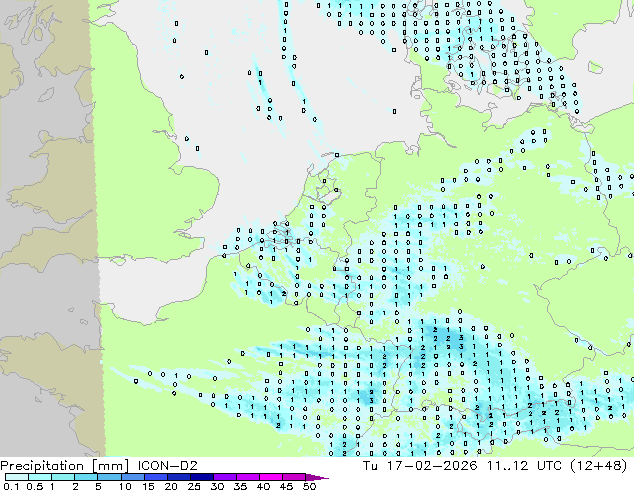
Task: Select the 30–35 mm purple swatch
Action: (224, 477)
